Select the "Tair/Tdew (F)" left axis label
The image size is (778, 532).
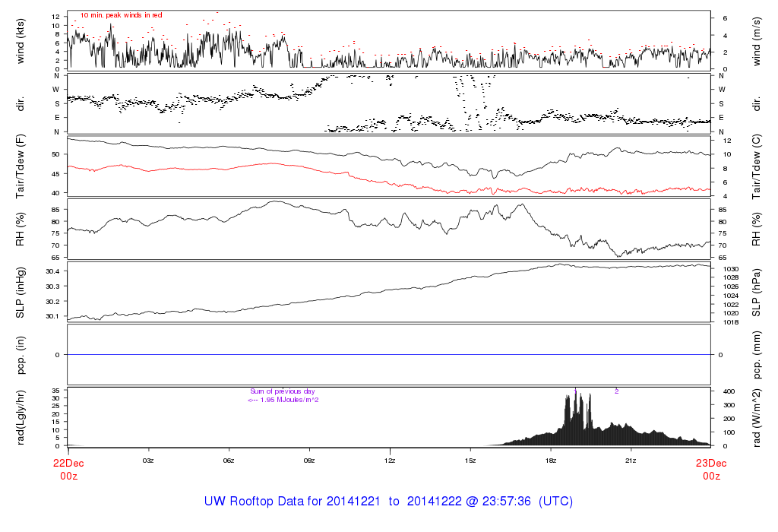tap(21, 166)
